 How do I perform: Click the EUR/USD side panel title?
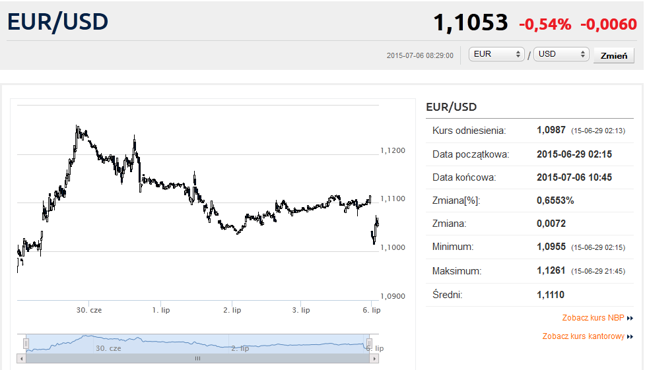[451, 107]
